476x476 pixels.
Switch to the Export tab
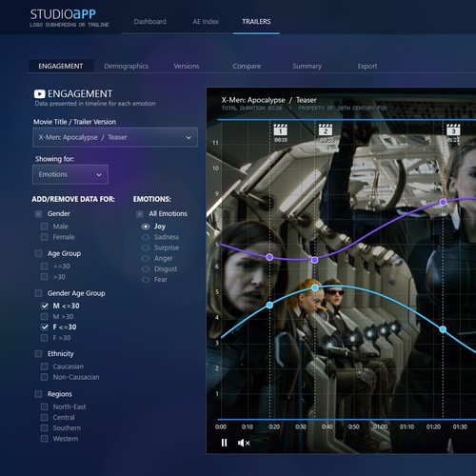pos(367,66)
